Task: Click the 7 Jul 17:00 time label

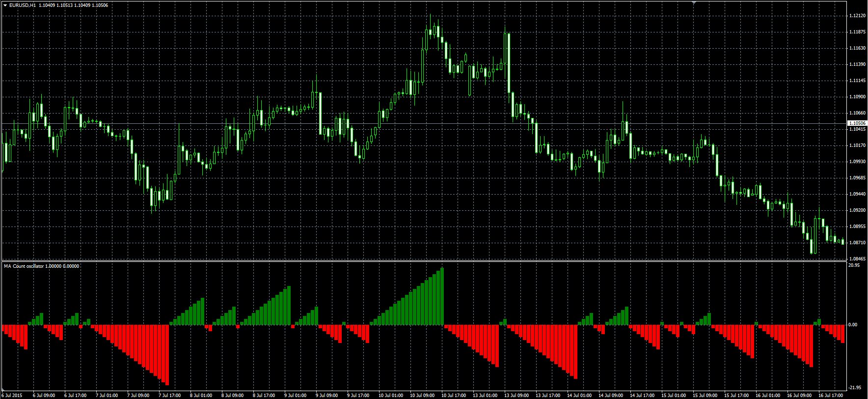Action: 169,396
